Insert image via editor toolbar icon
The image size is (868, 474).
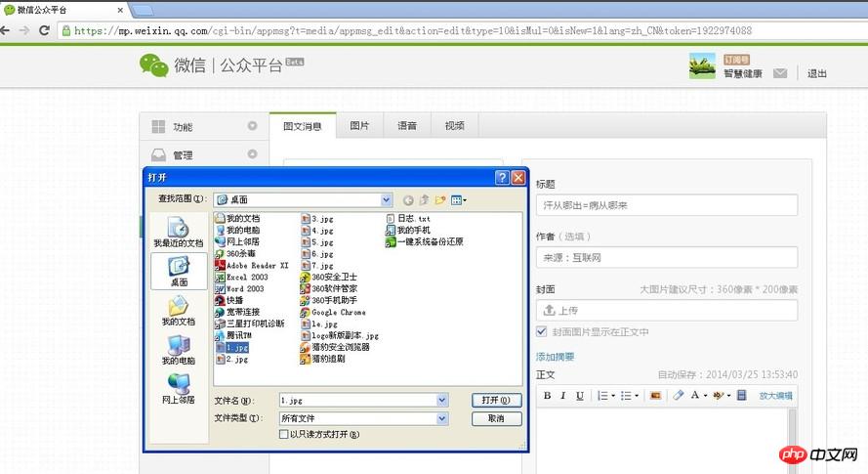(x=655, y=395)
